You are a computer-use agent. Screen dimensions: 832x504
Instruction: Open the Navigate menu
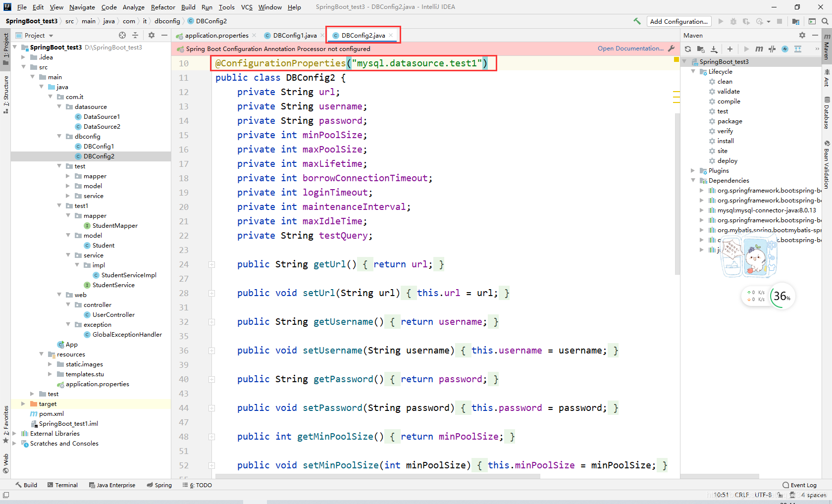pyautogui.click(x=82, y=7)
